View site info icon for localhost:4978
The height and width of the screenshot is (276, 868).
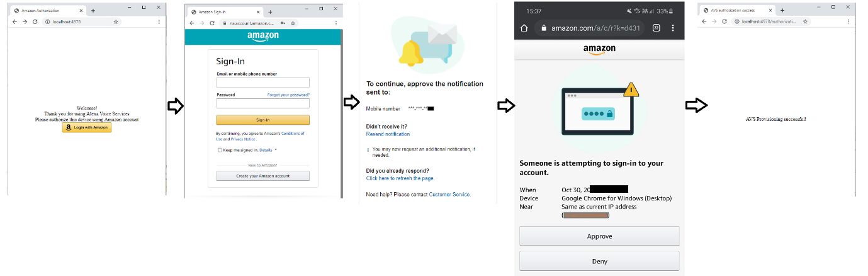[x=48, y=21]
